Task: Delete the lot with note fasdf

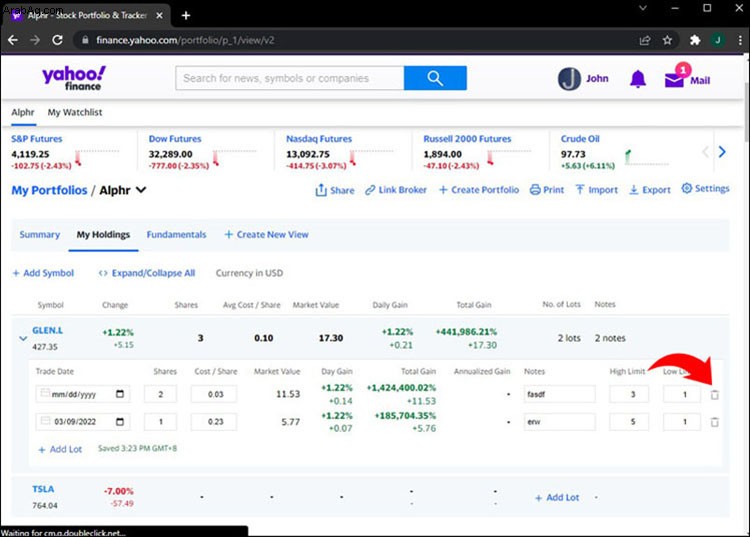Action: 715,395
